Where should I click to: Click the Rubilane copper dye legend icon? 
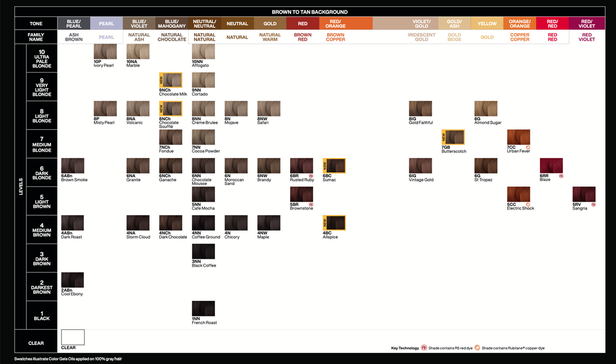pyautogui.click(x=477, y=348)
